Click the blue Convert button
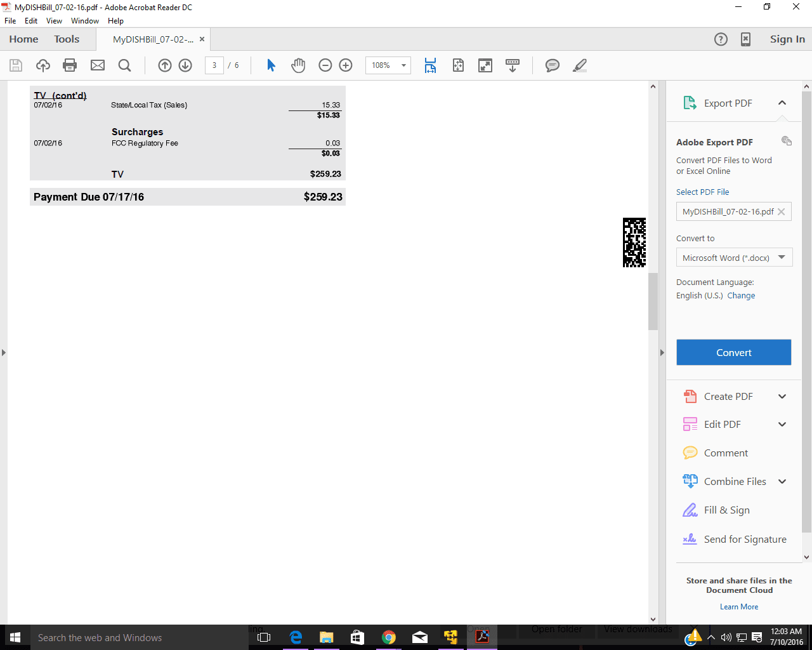 (733, 352)
